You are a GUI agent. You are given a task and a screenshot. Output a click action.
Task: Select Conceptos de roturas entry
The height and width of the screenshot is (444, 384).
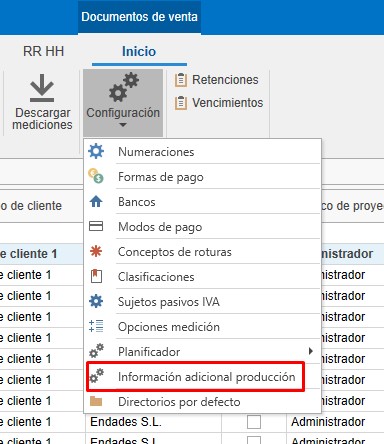pyautogui.click(x=202, y=252)
